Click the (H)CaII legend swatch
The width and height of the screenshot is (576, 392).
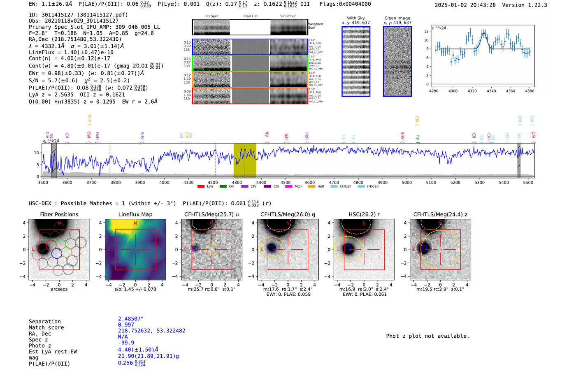(x=361, y=186)
